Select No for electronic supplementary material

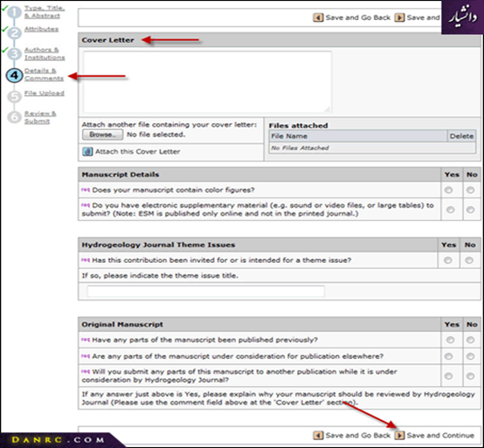(x=470, y=210)
